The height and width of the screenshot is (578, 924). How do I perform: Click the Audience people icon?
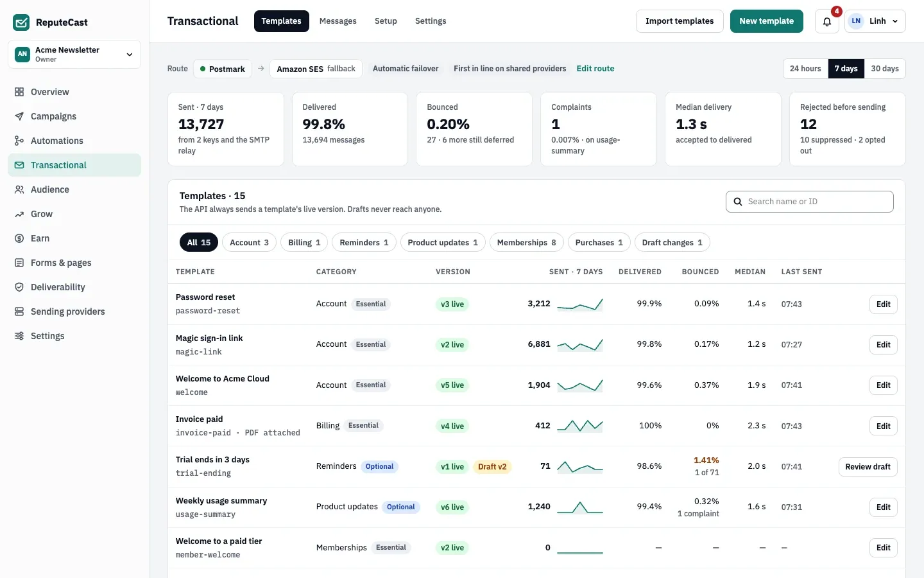19,189
